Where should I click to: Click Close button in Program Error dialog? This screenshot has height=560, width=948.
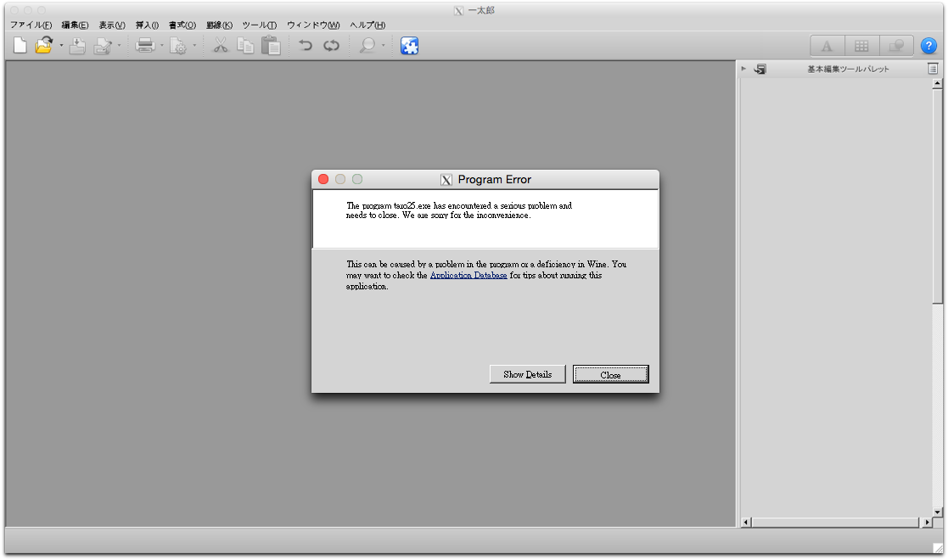(x=610, y=375)
